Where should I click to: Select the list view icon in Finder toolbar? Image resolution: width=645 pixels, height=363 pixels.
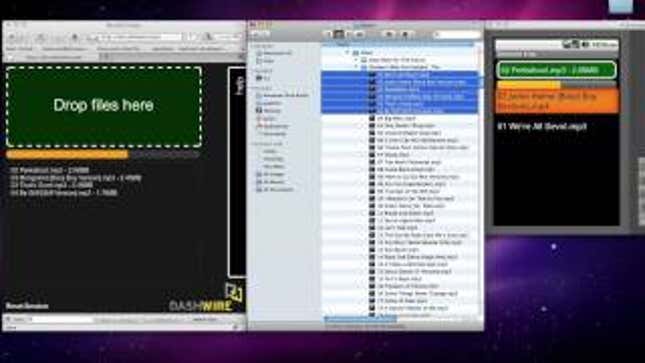[339, 35]
